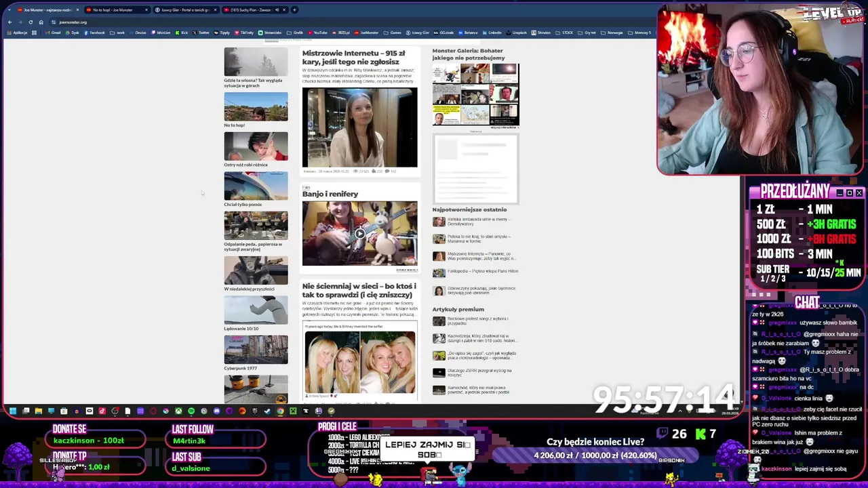Screen dimensions: 868x488
Task: Expand the Games bookmarks folder
Action: (392, 33)
